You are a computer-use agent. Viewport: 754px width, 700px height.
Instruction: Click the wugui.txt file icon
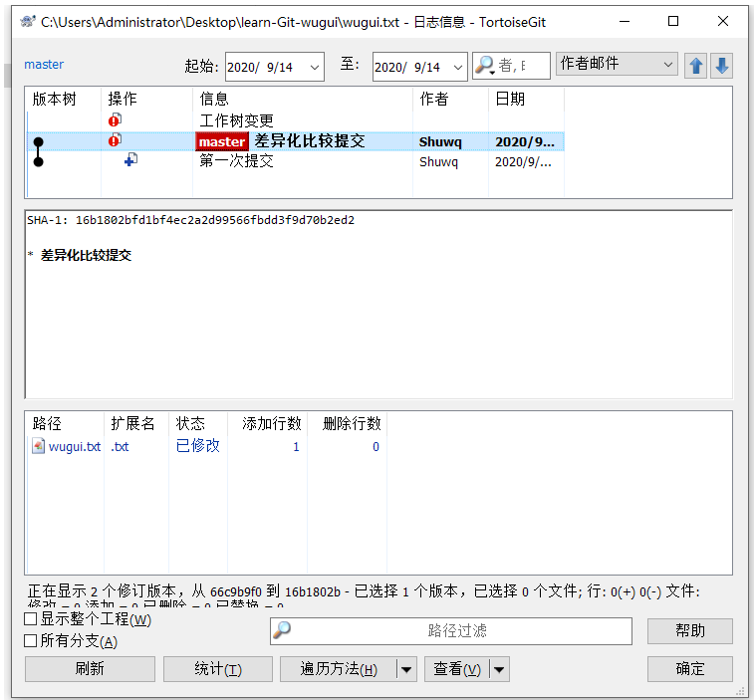click(39, 446)
